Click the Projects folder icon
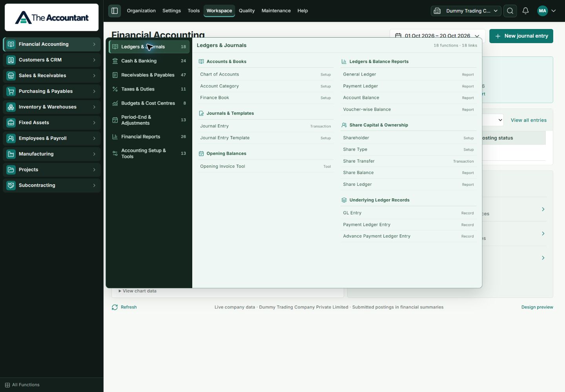 pyautogui.click(x=11, y=170)
